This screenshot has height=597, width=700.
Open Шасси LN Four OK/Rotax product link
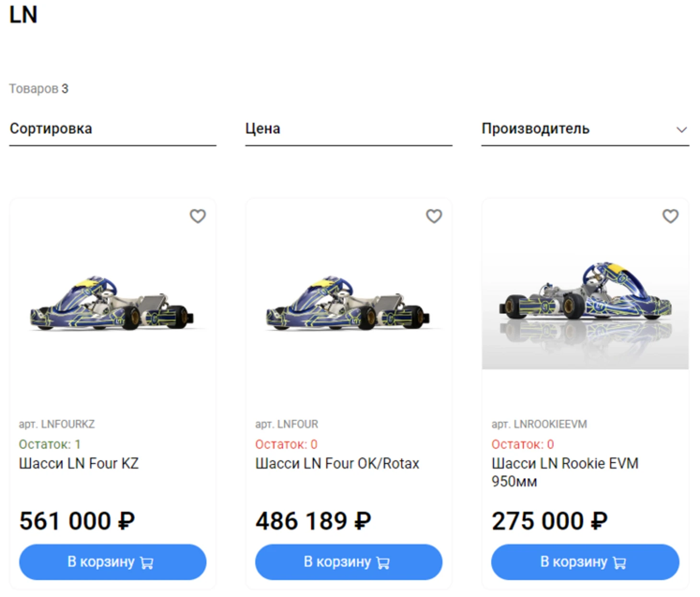pos(337,463)
